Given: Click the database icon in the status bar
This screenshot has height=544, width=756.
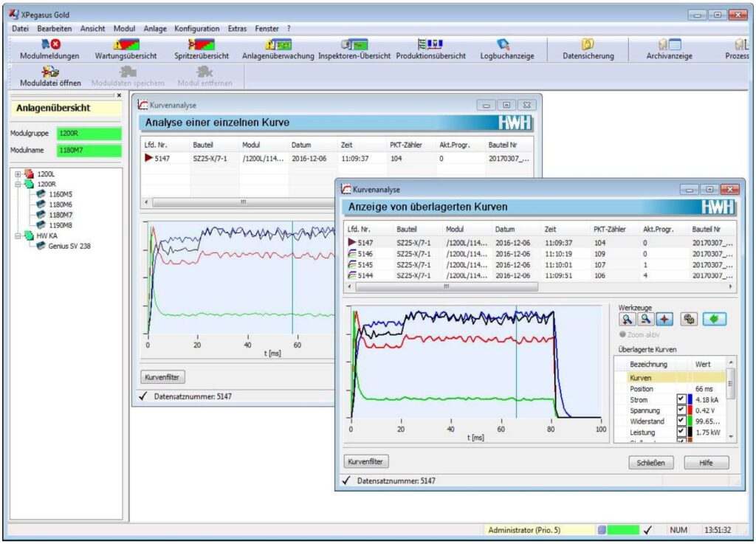Looking at the screenshot, I should tap(602, 530).
